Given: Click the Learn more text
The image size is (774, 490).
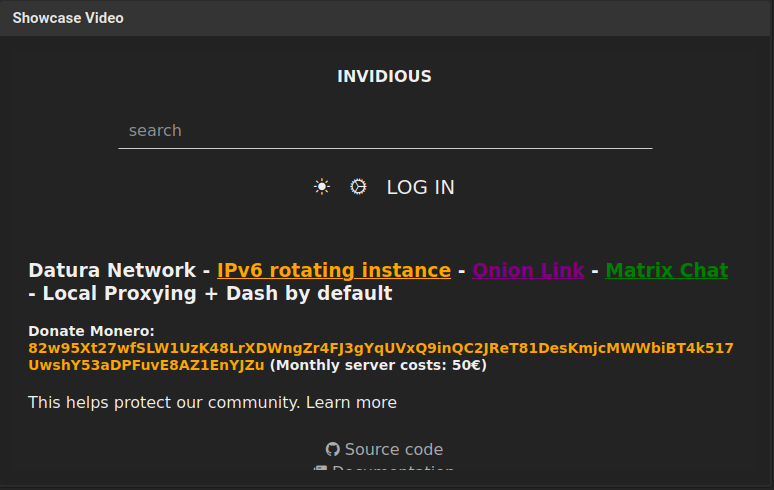Looking at the screenshot, I should point(351,403).
